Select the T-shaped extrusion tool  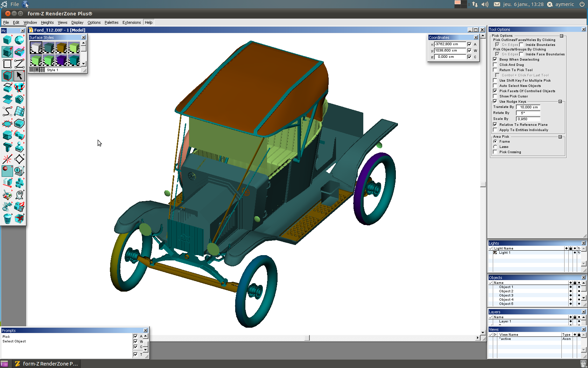pos(7,147)
